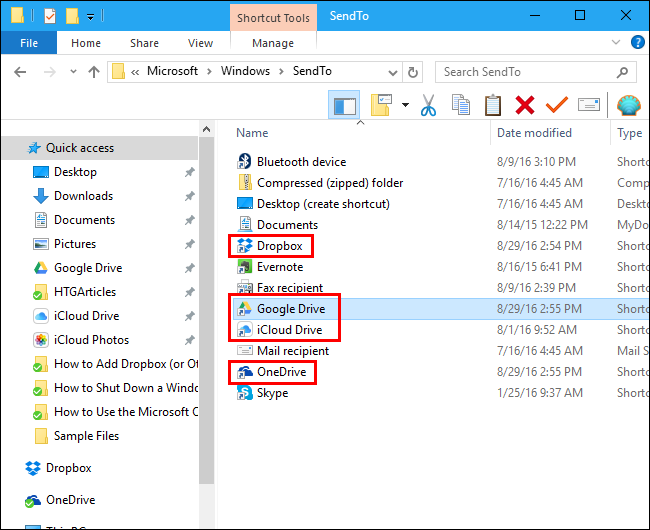Open Pictures in Quick access
This screenshot has width=650, height=530.
click(65, 244)
